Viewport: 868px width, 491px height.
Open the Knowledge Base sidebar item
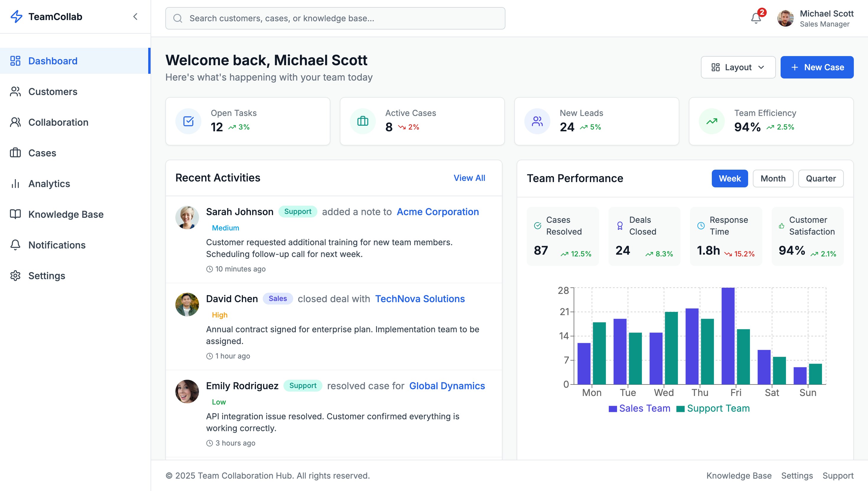66,215
